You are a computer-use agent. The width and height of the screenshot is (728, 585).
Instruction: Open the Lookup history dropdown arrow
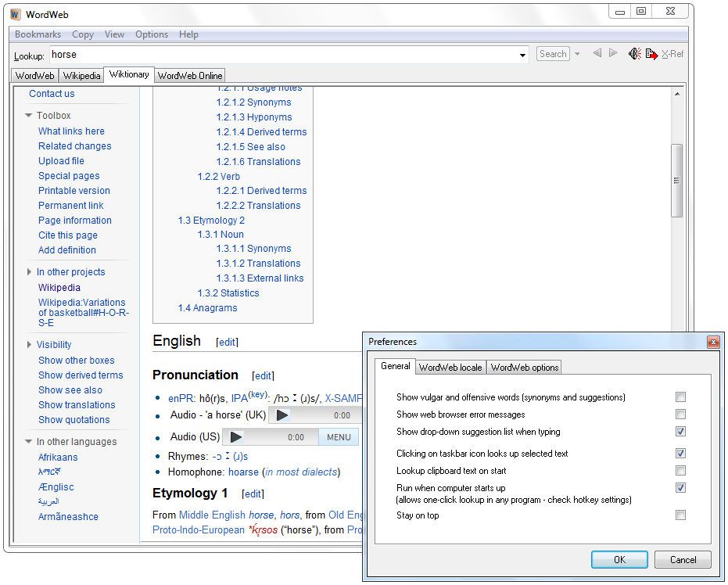(x=522, y=55)
